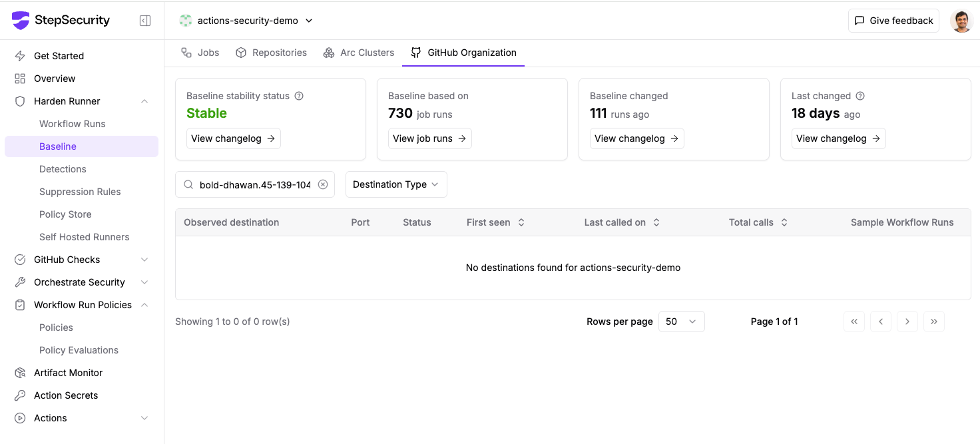
Task: Expand the Actions section chevron
Action: 144,418
